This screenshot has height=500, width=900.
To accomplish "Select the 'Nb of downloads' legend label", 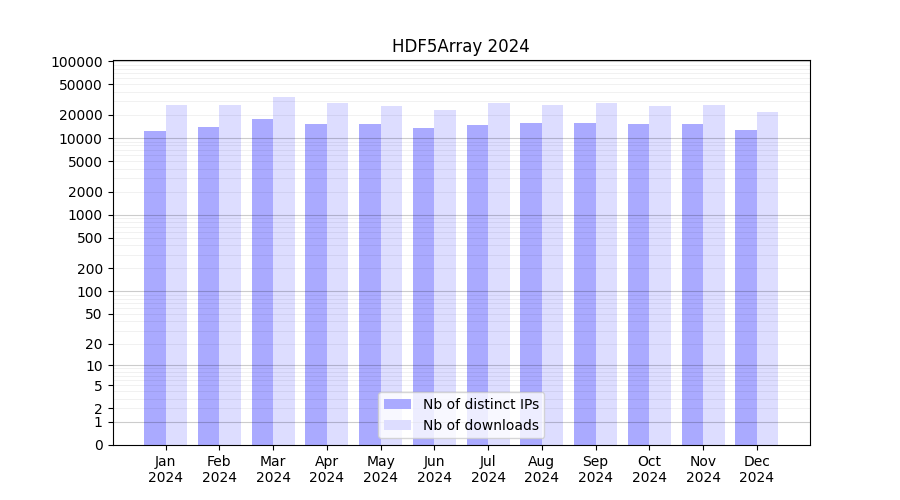I will (480, 425).
